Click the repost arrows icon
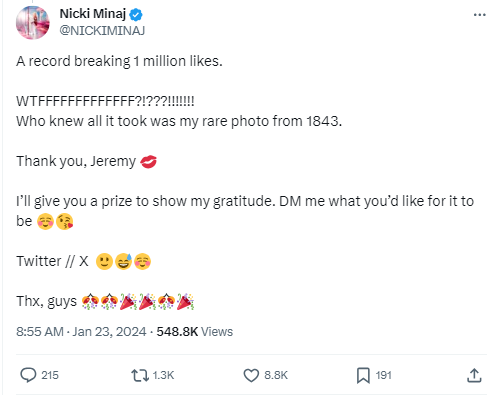The width and height of the screenshot is (497, 395). [140, 375]
